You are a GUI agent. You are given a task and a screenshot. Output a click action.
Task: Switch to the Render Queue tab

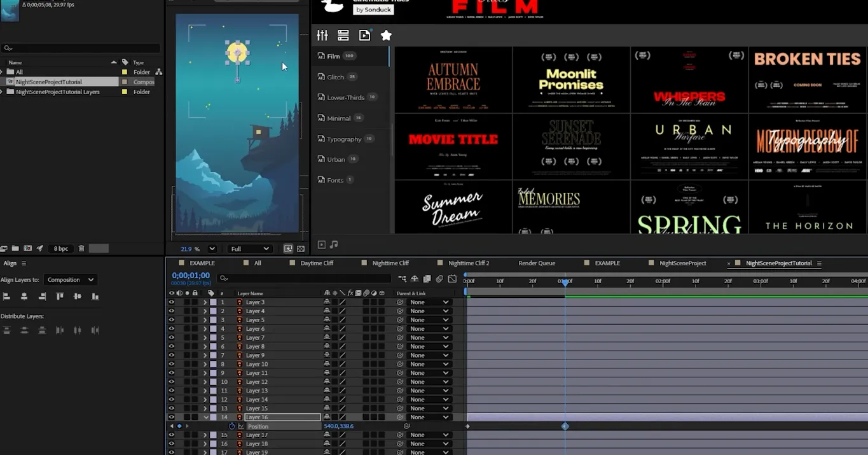[537, 262]
